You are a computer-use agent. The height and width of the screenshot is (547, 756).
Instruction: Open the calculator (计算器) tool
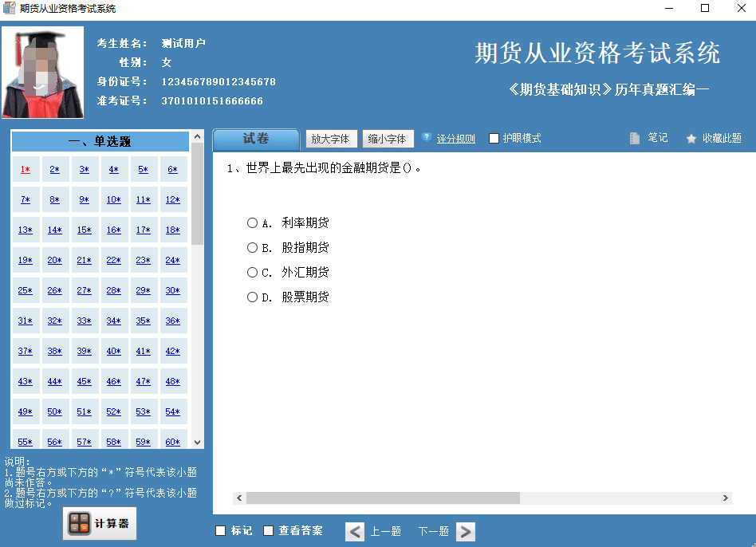[100, 523]
